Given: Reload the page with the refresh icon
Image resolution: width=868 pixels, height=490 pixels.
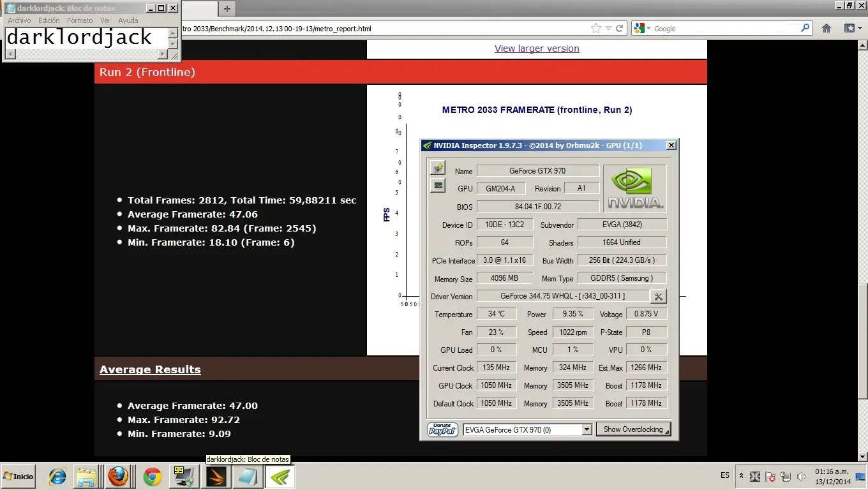Looking at the screenshot, I should coord(619,29).
